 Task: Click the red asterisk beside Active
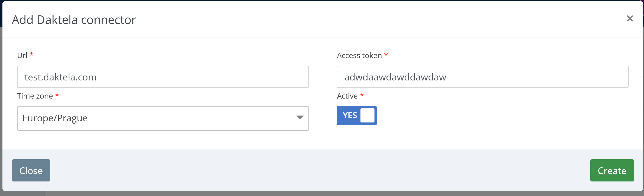[362, 95]
